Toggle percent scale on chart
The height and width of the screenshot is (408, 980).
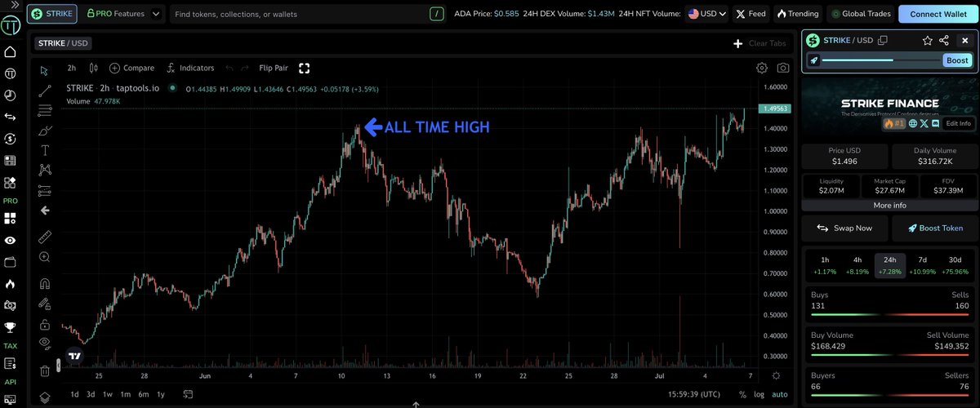(x=742, y=394)
